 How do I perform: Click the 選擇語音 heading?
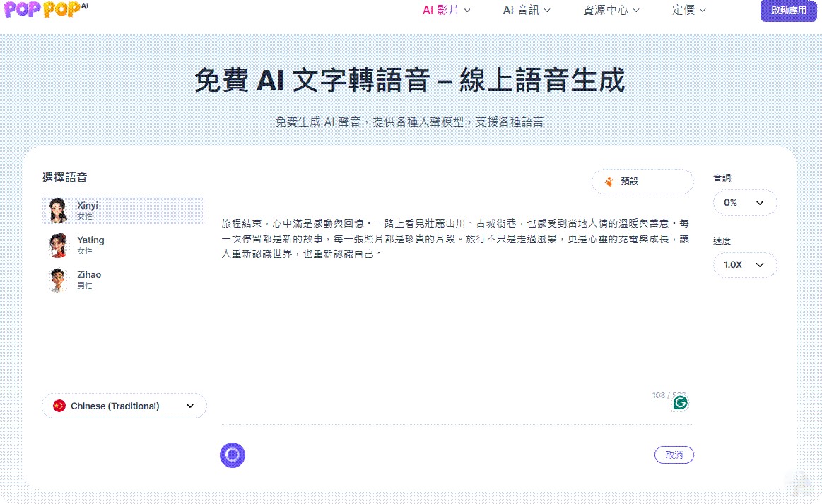[x=64, y=177]
